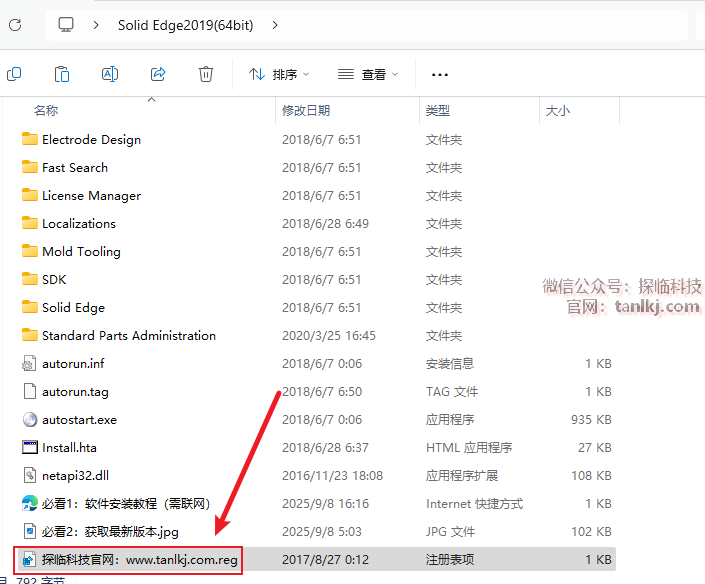Screen dimensions: 705x584
Task: Expand the chevron after Solid Edge2019(64bit) path
Action: click(x=276, y=24)
